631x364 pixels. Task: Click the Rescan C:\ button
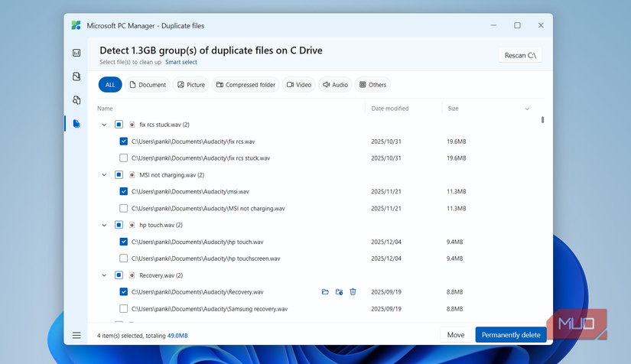(520, 55)
